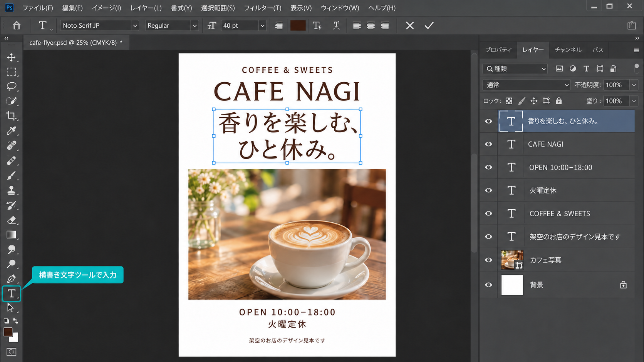Click the Home icon in options bar
644x362 pixels.
click(x=17, y=25)
